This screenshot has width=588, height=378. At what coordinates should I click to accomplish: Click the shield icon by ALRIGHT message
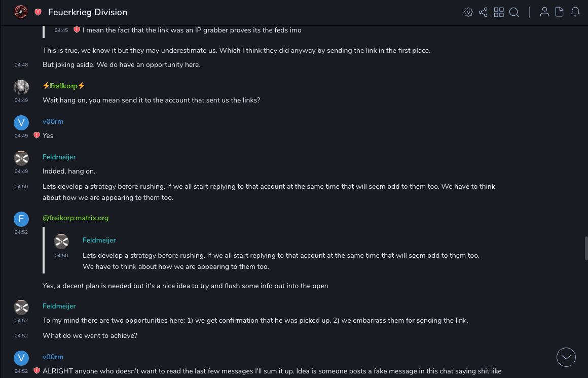coord(36,371)
